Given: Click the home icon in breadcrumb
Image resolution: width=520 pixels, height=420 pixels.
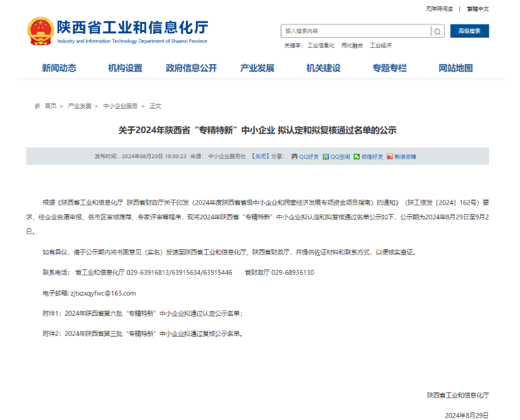Looking at the screenshot, I should (38, 106).
